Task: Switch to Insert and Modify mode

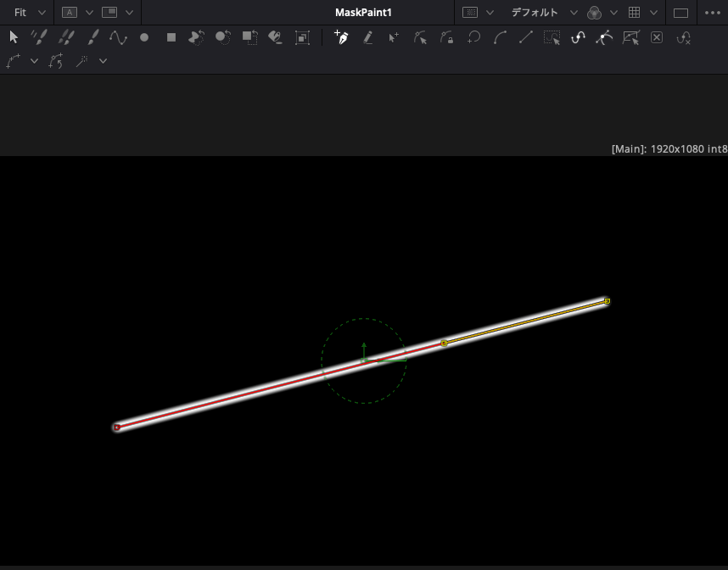Action: [393, 37]
